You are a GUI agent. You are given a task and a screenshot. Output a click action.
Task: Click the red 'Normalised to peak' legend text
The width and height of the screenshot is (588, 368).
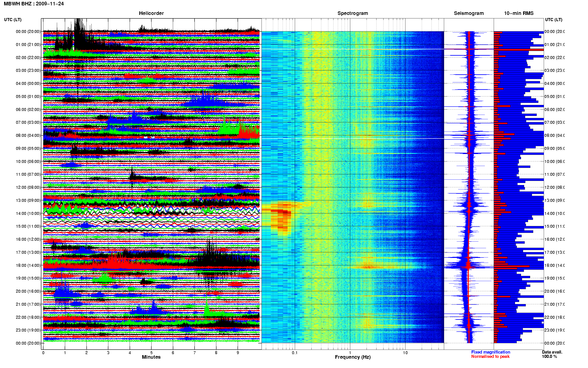[x=490, y=357]
